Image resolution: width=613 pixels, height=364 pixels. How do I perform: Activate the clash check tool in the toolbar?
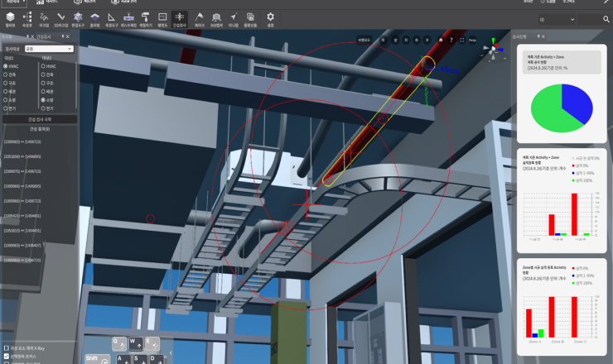tap(180, 17)
